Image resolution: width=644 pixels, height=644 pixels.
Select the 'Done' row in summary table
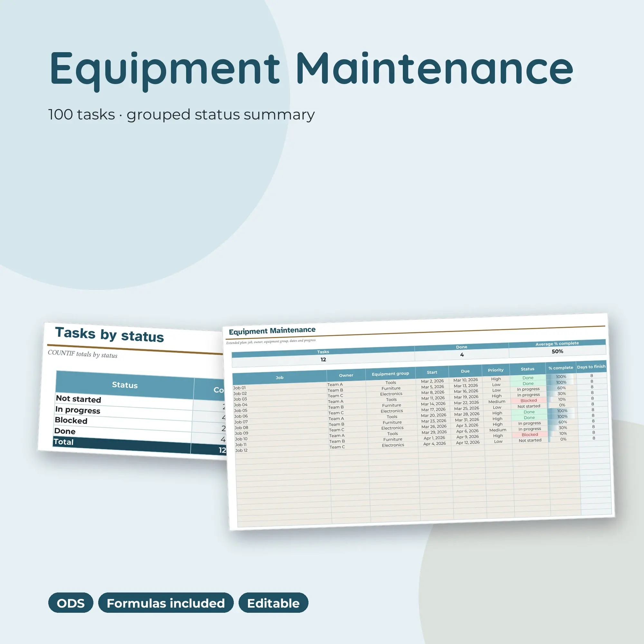click(139, 434)
